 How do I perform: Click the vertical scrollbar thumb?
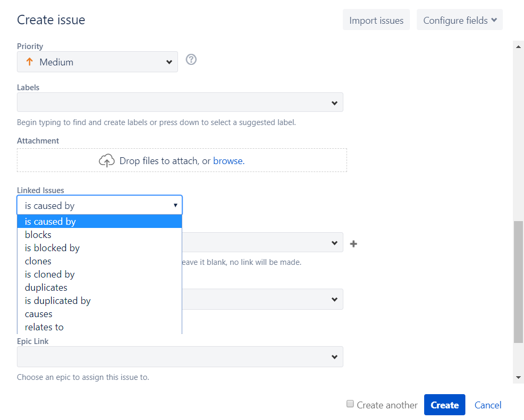pos(518,282)
